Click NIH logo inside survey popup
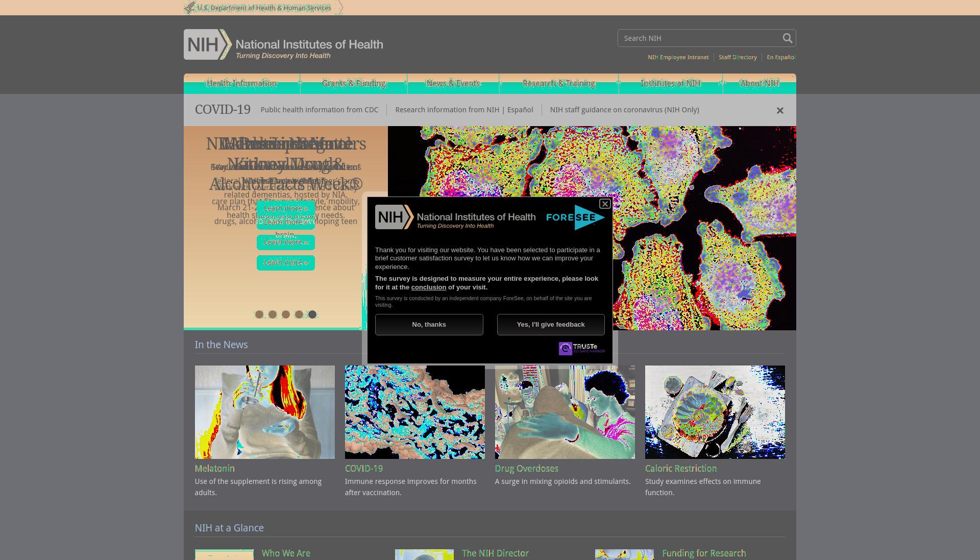This screenshot has width=980, height=560. (x=455, y=217)
